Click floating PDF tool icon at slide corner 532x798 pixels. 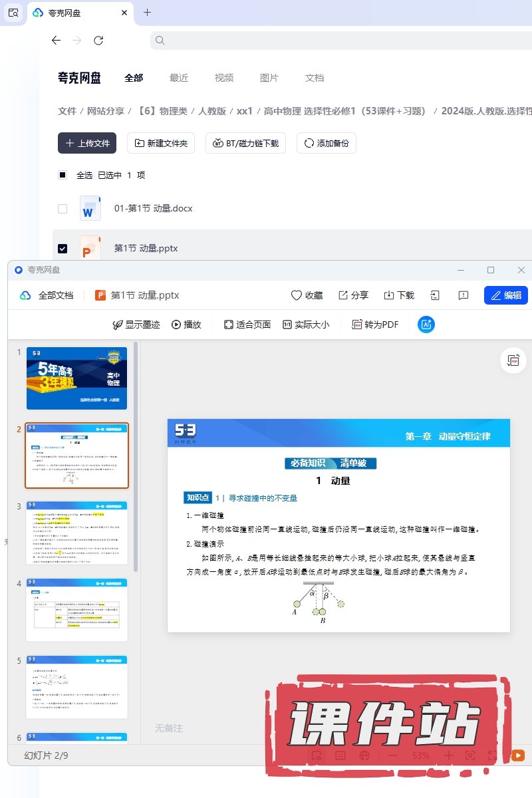point(513,360)
